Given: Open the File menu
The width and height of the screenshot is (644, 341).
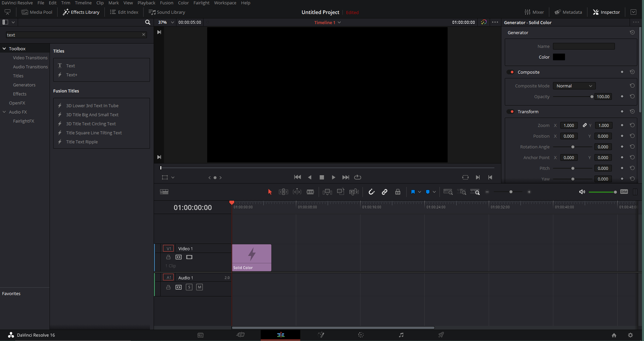Looking at the screenshot, I should [x=41, y=3].
